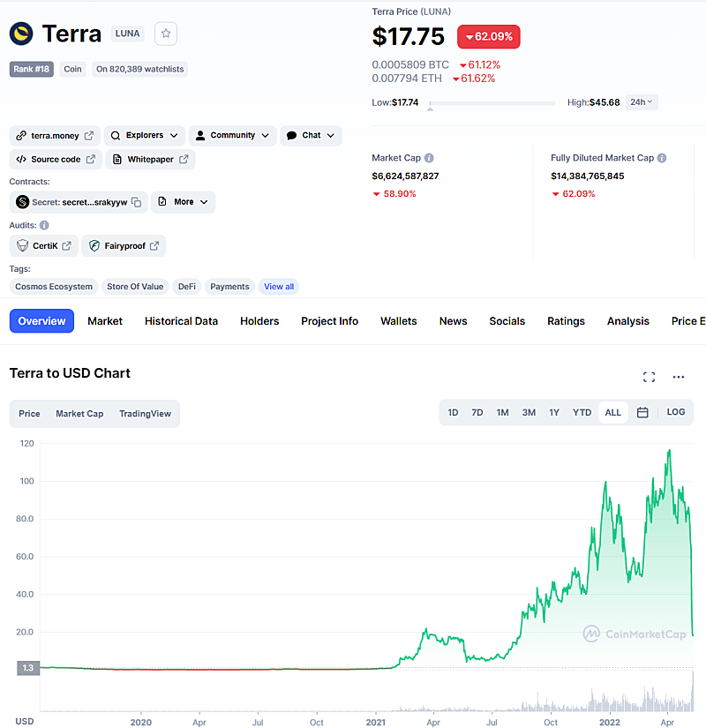Viewport: 706px width, 728px height.
Task: Open the Fairyproof audit link
Action: 124,245
